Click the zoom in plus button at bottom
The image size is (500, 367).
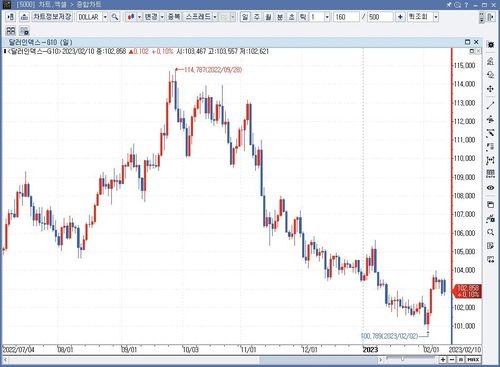tap(443, 360)
